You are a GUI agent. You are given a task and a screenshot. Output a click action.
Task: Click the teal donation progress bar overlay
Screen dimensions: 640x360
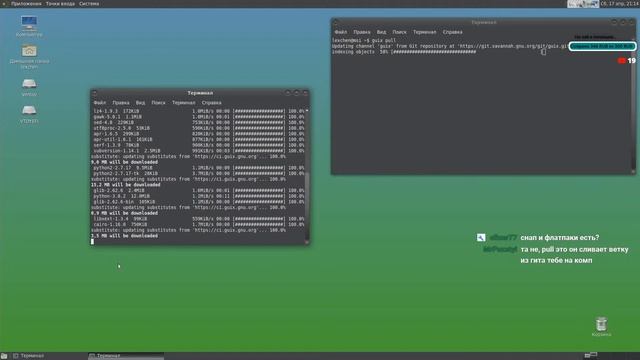click(602, 46)
